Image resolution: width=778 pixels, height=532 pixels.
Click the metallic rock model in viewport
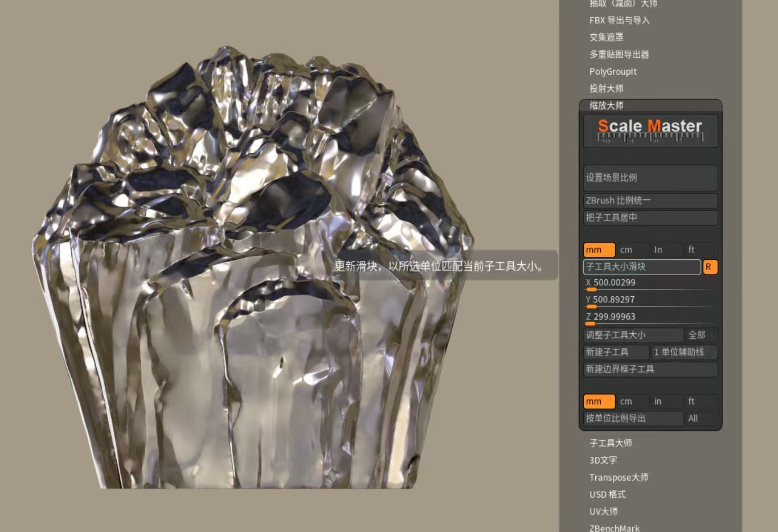[x=251, y=285]
